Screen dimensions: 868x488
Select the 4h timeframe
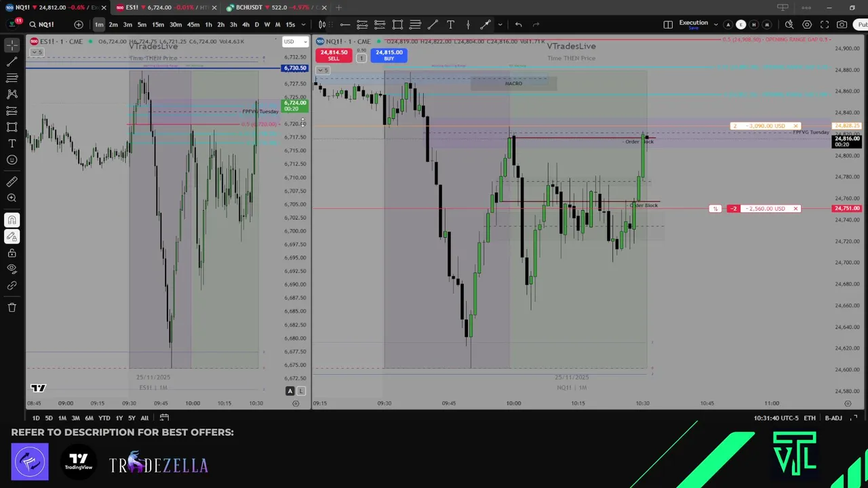(x=245, y=24)
